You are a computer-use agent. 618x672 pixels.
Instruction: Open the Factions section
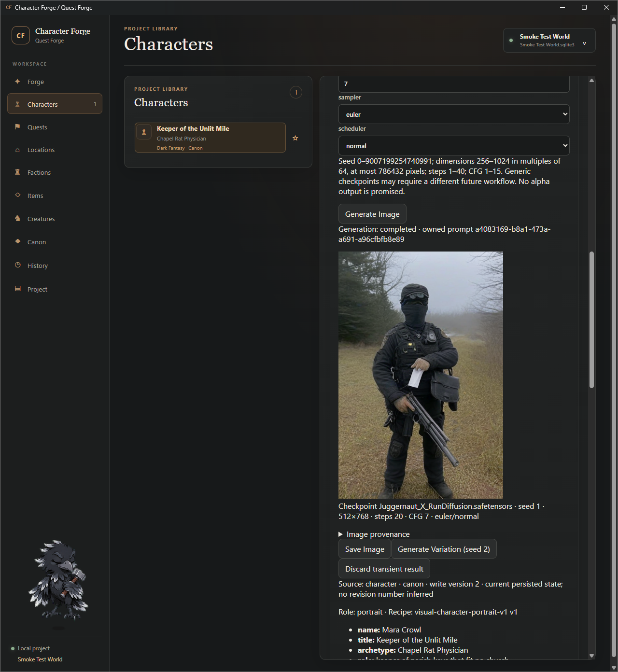[55, 172]
